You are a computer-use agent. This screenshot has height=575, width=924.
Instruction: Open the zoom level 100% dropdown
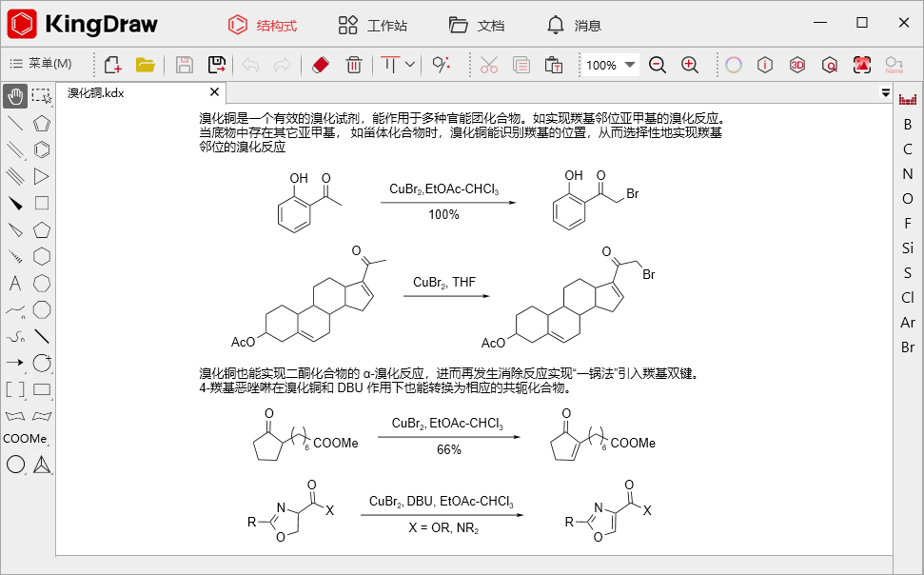pos(611,64)
